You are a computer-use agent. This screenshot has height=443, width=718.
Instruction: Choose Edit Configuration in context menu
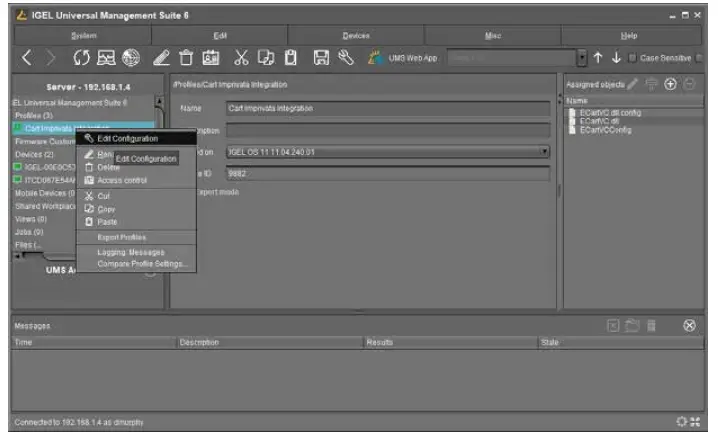[x=136, y=138]
